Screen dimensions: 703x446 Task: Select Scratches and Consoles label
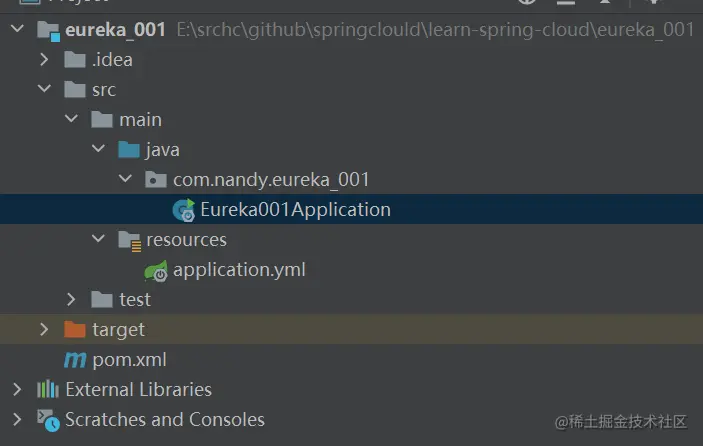click(x=165, y=420)
